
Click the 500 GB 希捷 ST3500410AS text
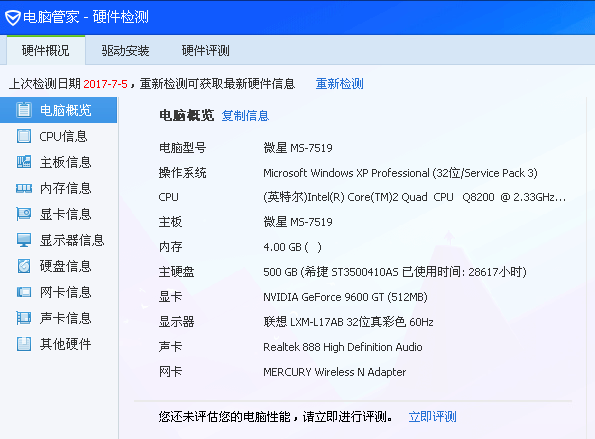[x=395, y=272]
